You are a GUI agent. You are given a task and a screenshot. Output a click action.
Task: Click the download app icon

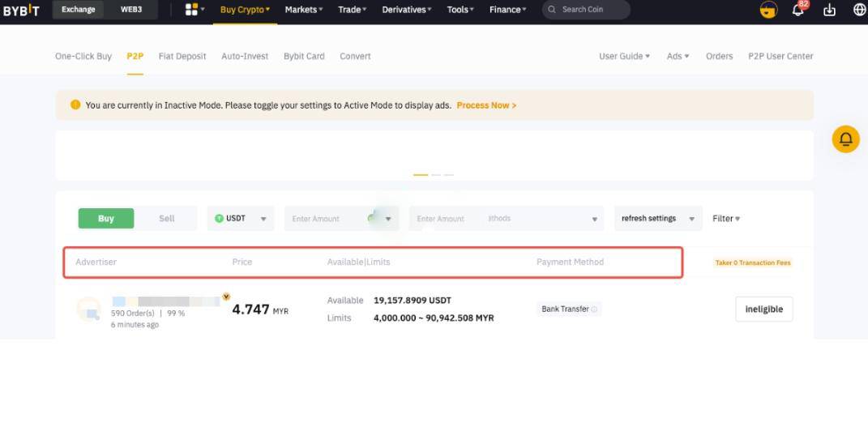pyautogui.click(x=829, y=10)
